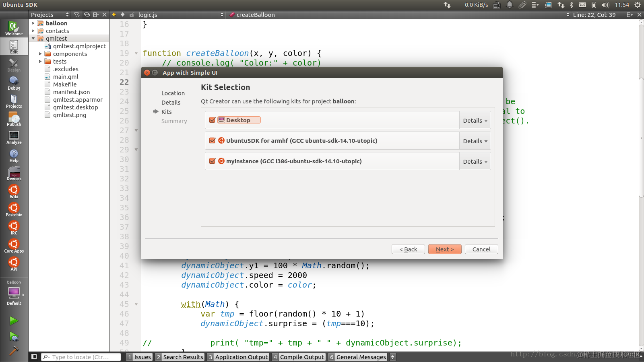Viewport: 644px width, 362px height.
Task: Select main.qml in the project tree
Action: pyautogui.click(x=66, y=77)
